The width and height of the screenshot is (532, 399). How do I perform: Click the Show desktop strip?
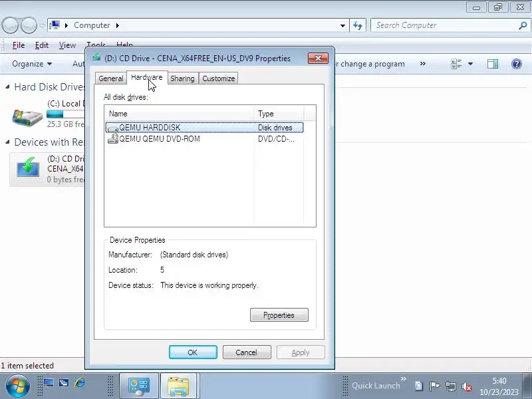[527, 386]
